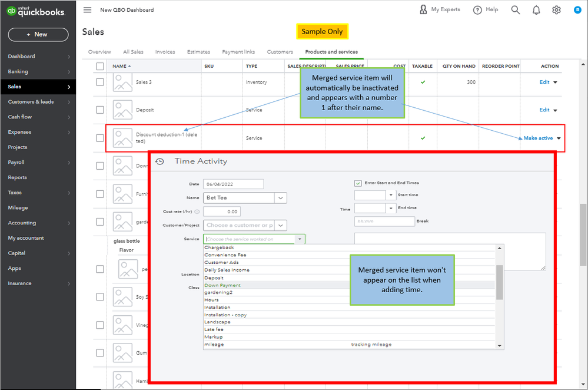Tick the checkbox beside the Soy row

click(99, 297)
